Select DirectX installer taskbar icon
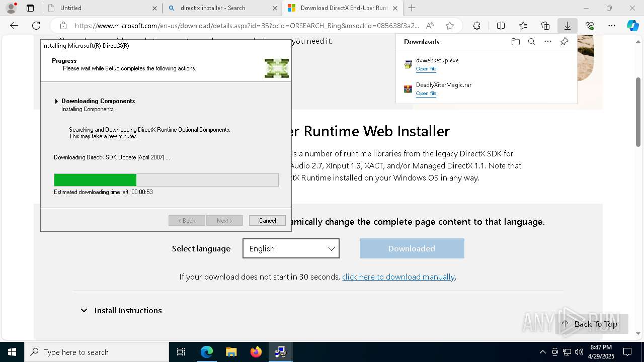644x362 pixels. (280, 352)
